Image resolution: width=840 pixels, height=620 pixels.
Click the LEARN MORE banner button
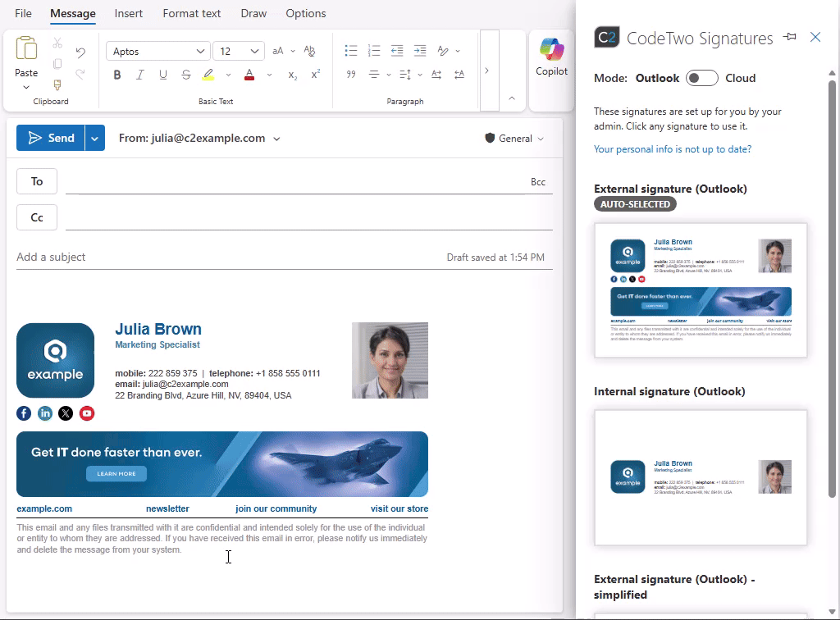(x=116, y=474)
